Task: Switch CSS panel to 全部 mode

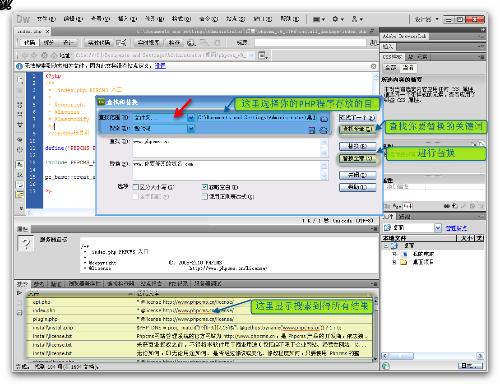Action: point(390,68)
